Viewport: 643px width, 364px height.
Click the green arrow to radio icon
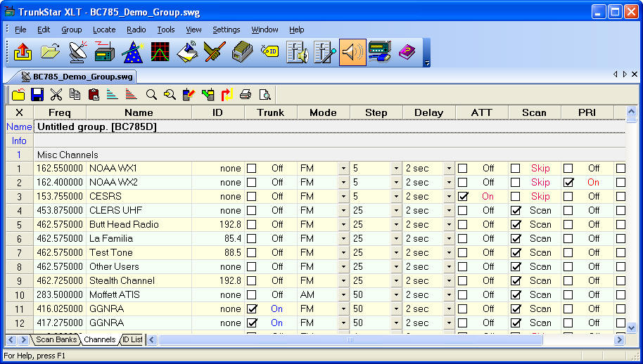[x=208, y=95]
